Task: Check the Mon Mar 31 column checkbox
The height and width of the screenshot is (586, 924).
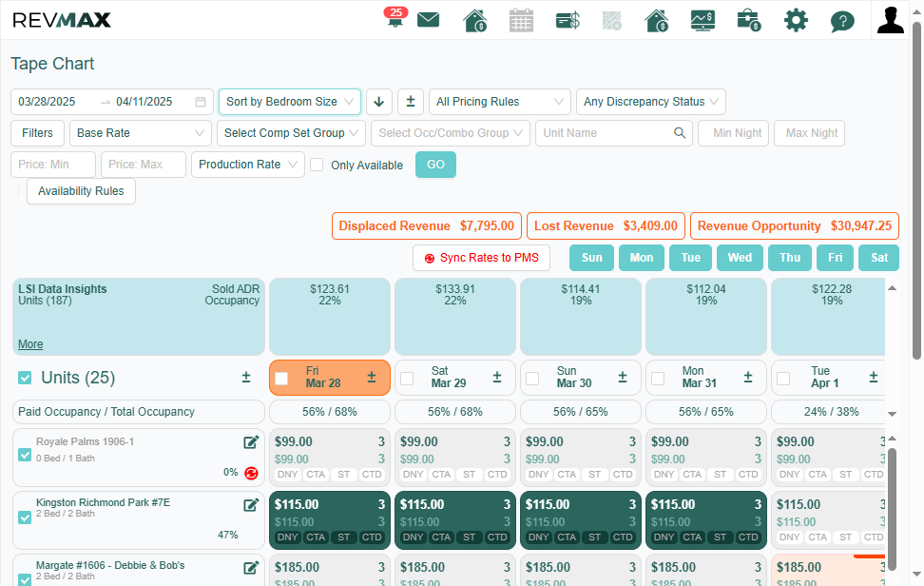Action: pyautogui.click(x=658, y=379)
